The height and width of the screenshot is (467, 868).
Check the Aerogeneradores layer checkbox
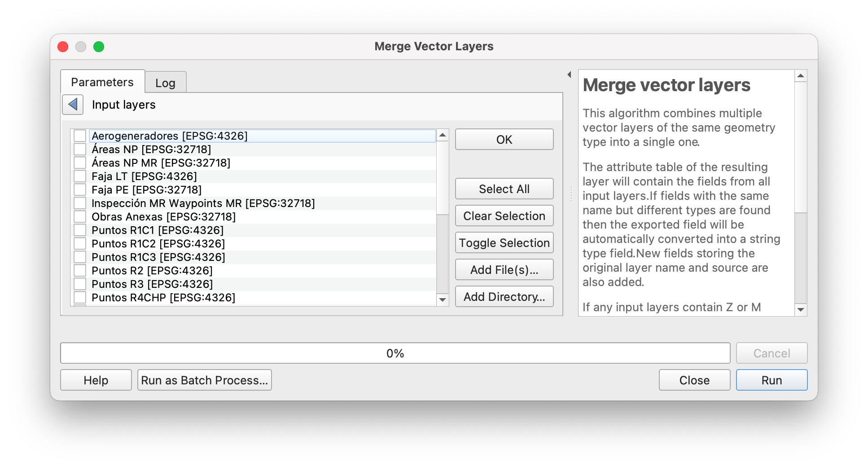[x=80, y=135]
